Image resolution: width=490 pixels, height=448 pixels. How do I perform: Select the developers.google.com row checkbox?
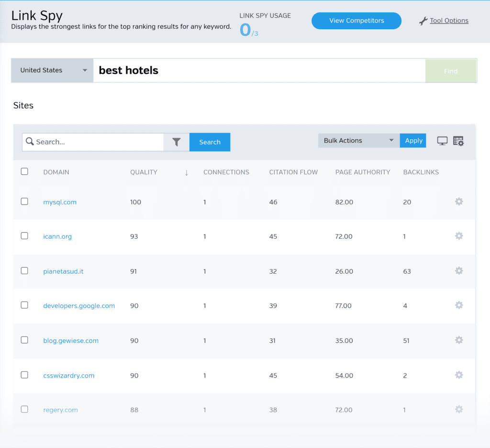click(x=24, y=305)
